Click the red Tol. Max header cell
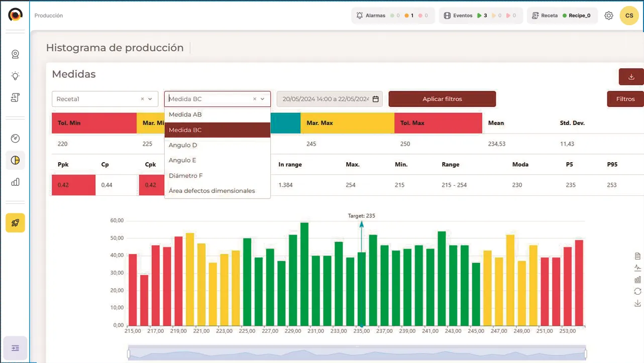 point(439,123)
